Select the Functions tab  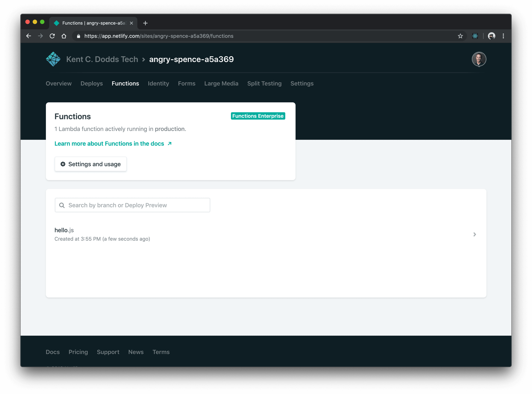point(126,83)
